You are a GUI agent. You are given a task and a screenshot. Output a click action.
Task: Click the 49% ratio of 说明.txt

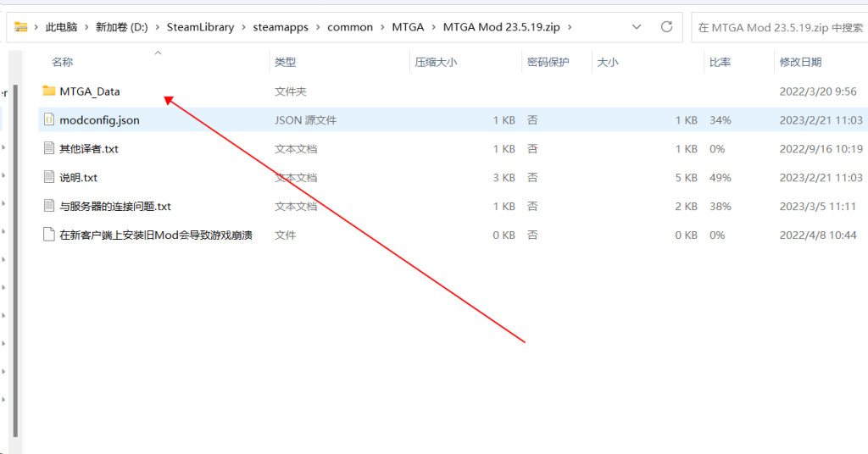tap(721, 178)
